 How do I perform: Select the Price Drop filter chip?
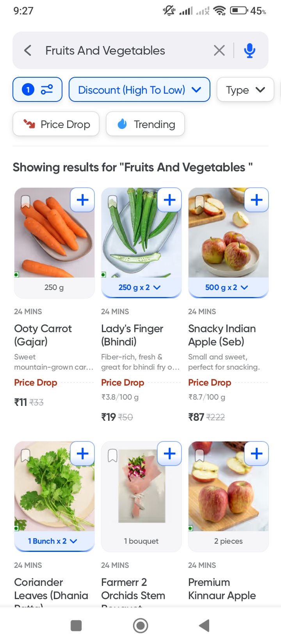click(56, 124)
